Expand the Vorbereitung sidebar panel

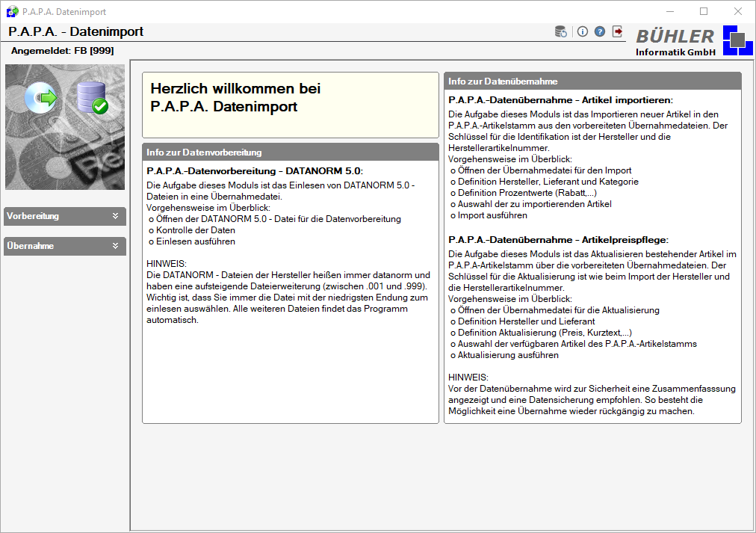64,216
